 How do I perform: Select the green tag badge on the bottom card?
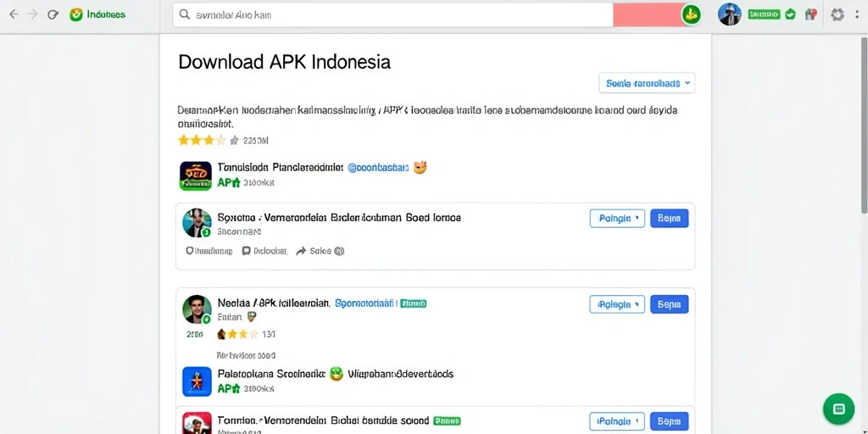click(447, 420)
